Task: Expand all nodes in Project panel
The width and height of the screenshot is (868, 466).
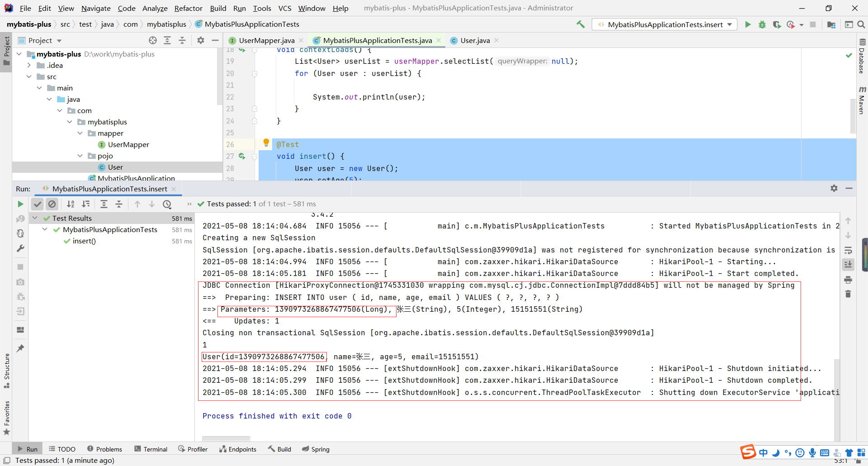Action: point(167,40)
